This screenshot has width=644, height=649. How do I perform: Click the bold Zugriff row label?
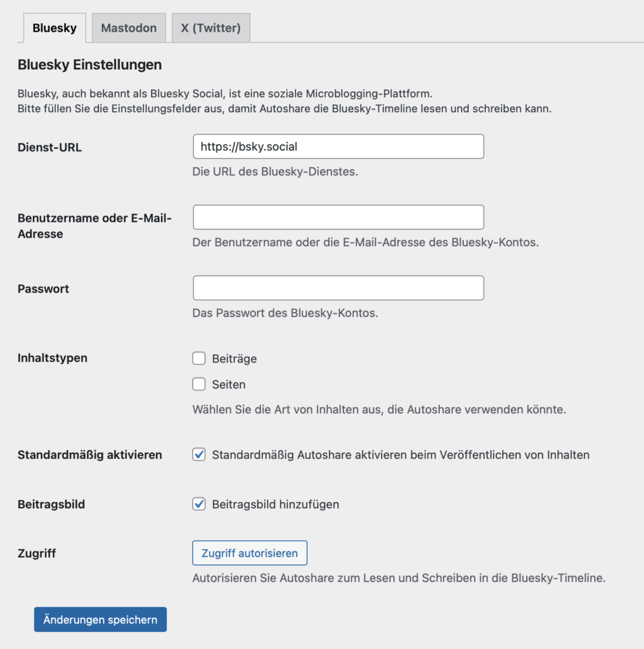point(37,553)
